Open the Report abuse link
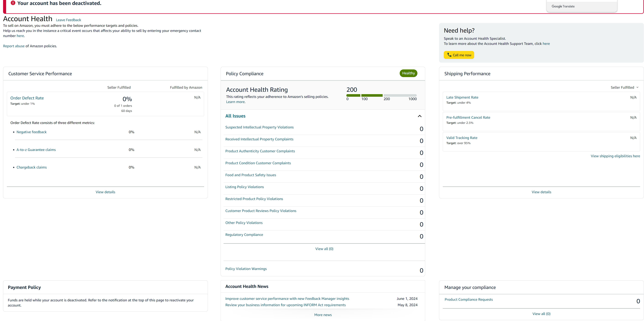 click(14, 46)
